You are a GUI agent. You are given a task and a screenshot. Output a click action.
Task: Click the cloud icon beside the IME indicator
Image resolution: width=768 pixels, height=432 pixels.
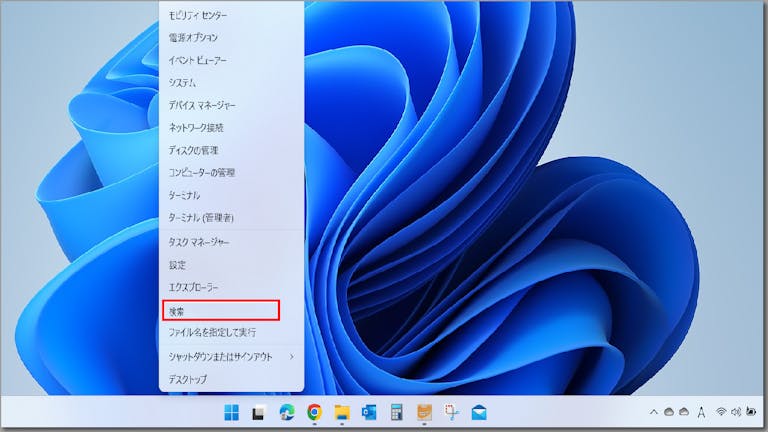(x=684, y=412)
